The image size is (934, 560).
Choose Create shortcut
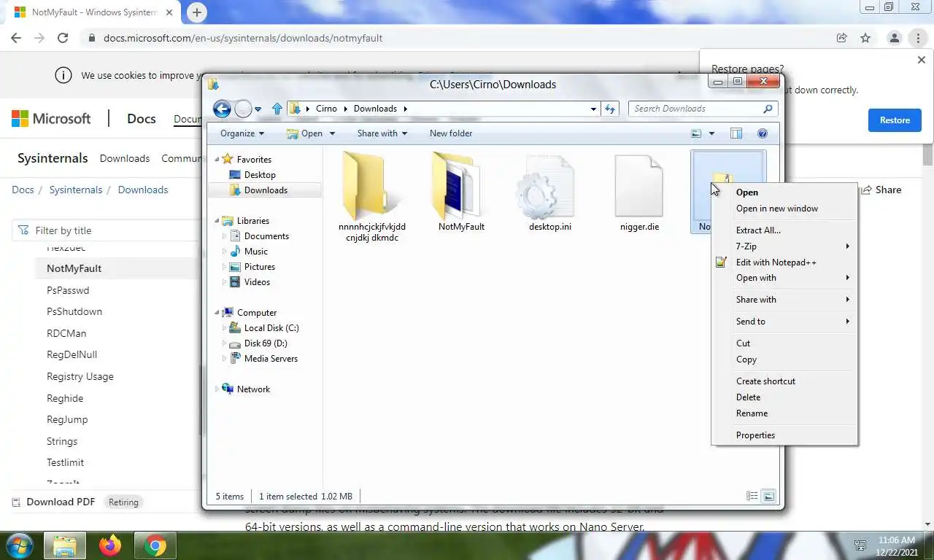click(x=784, y=381)
